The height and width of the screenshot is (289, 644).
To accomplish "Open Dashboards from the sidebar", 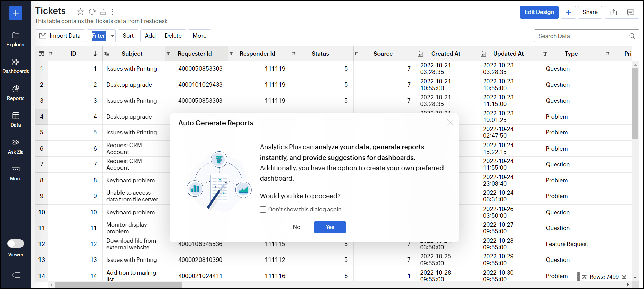I will tap(16, 66).
